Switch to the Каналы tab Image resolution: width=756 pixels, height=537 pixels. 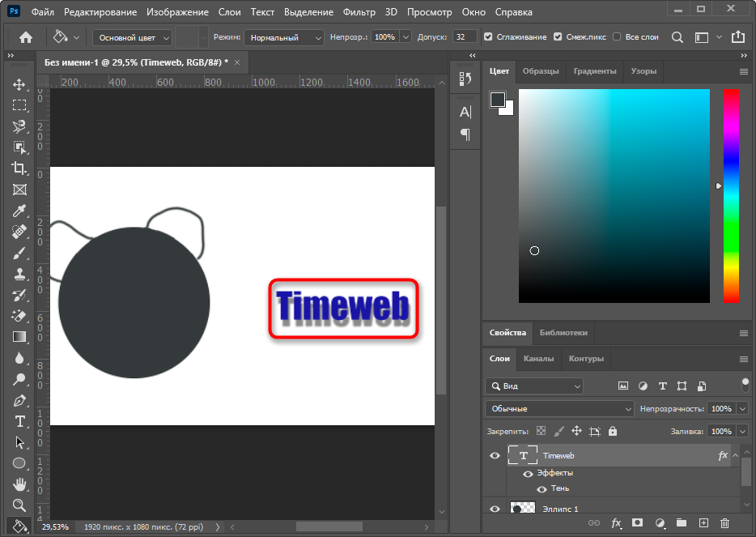point(538,358)
